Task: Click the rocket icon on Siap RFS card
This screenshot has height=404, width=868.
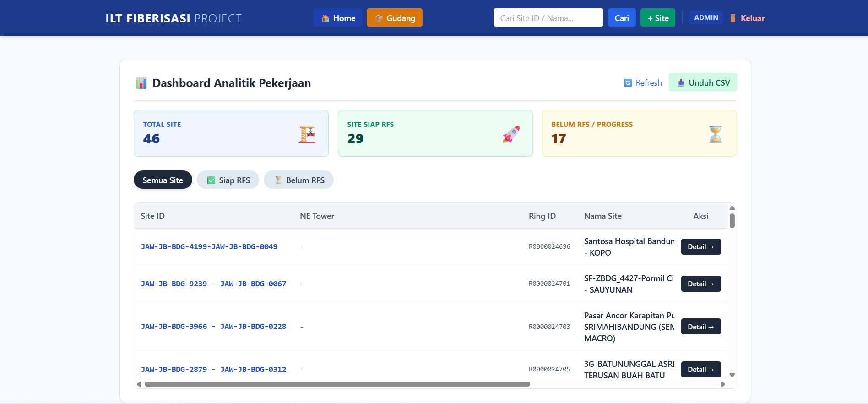Action: click(x=511, y=134)
